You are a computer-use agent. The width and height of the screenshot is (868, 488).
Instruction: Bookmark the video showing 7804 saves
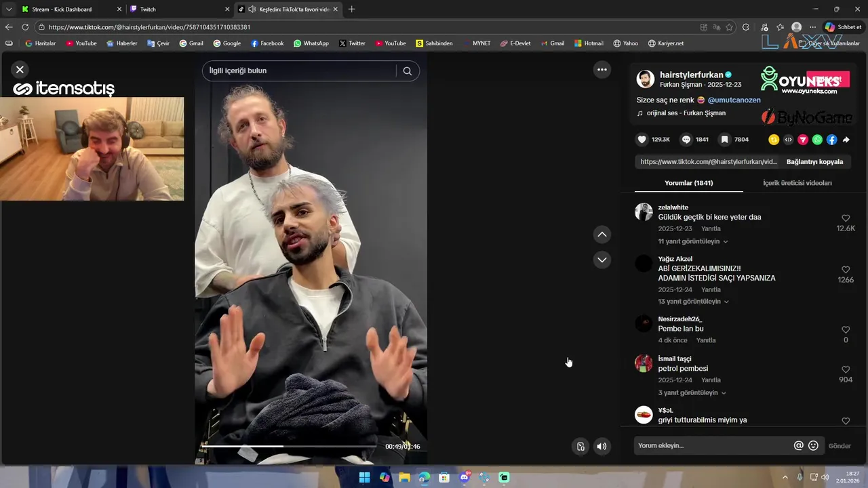tap(724, 140)
